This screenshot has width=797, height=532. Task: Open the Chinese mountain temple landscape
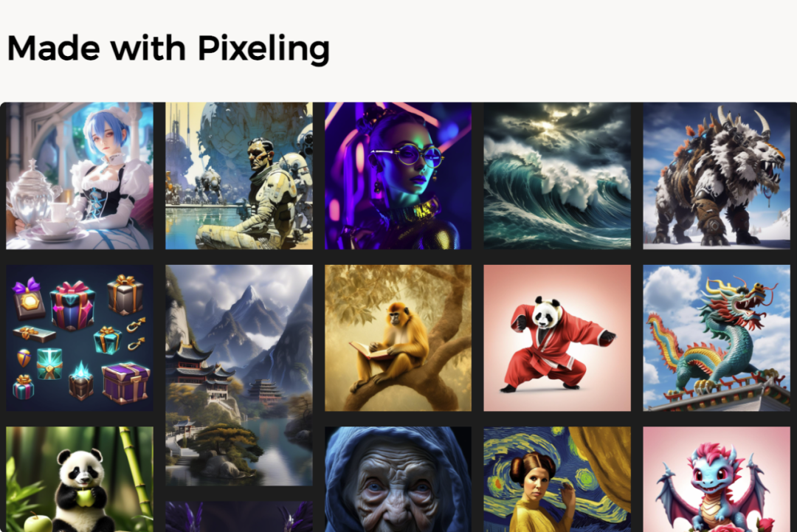pos(239,376)
